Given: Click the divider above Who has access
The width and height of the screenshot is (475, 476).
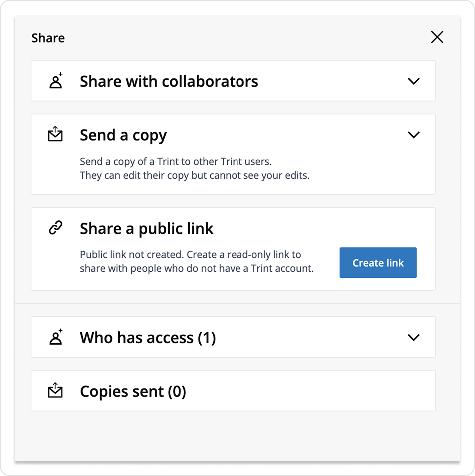Looking at the screenshot, I should [x=237, y=303].
